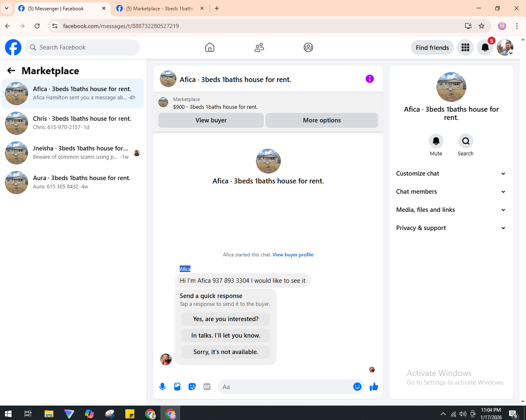The width and height of the screenshot is (526, 420).
Task: Mute the conversation with bell icon
Action: click(436, 141)
